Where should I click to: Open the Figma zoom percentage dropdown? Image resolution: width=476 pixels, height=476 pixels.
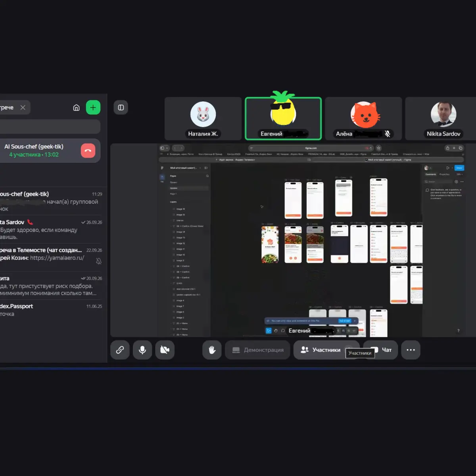pyautogui.click(x=459, y=174)
